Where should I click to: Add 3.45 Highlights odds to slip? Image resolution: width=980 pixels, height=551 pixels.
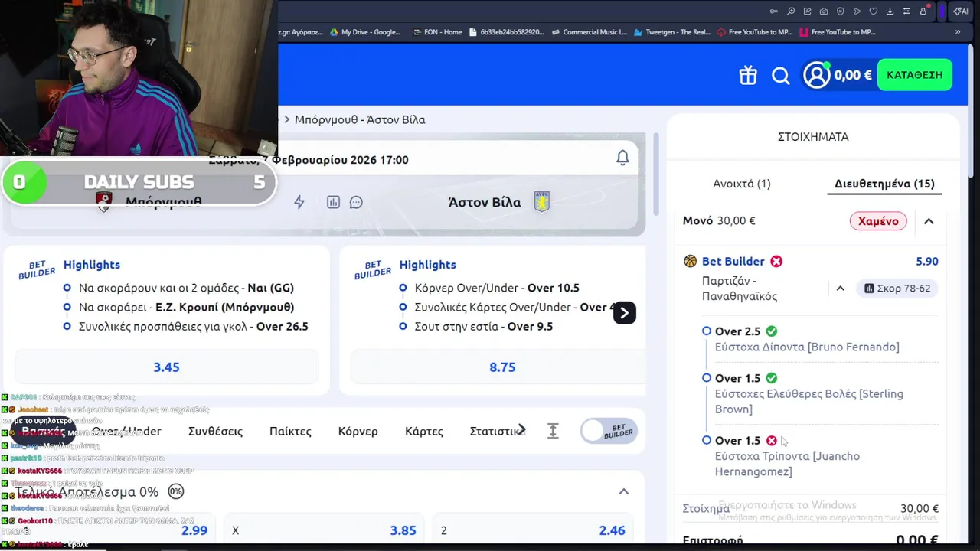(x=166, y=367)
